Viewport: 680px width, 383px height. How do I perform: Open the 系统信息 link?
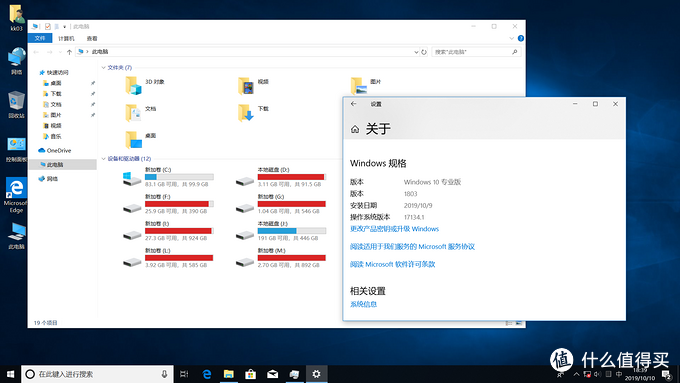coord(363,304)
